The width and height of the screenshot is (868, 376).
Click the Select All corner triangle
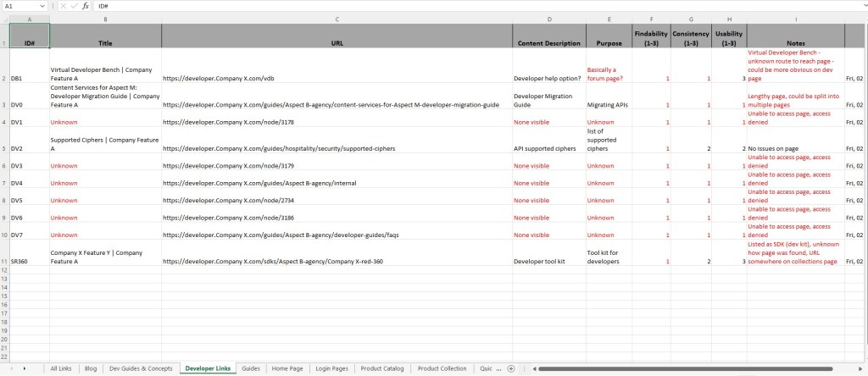pos(4,18)
